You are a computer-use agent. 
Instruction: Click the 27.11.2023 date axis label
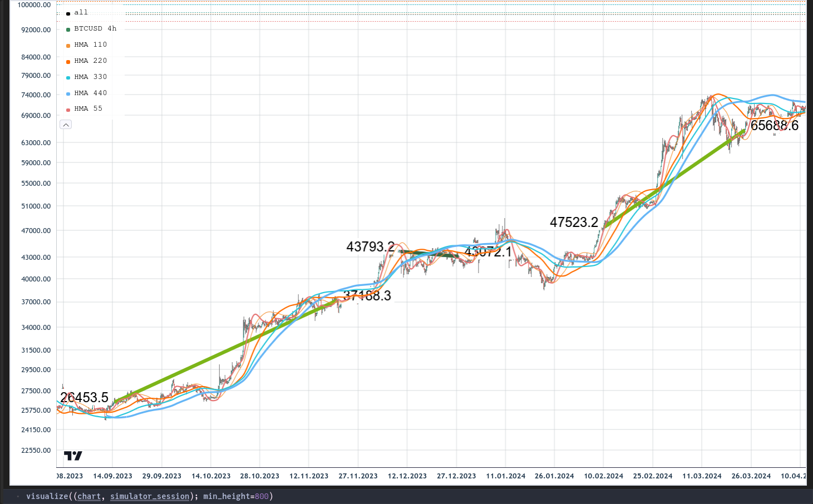coord(358,476)
